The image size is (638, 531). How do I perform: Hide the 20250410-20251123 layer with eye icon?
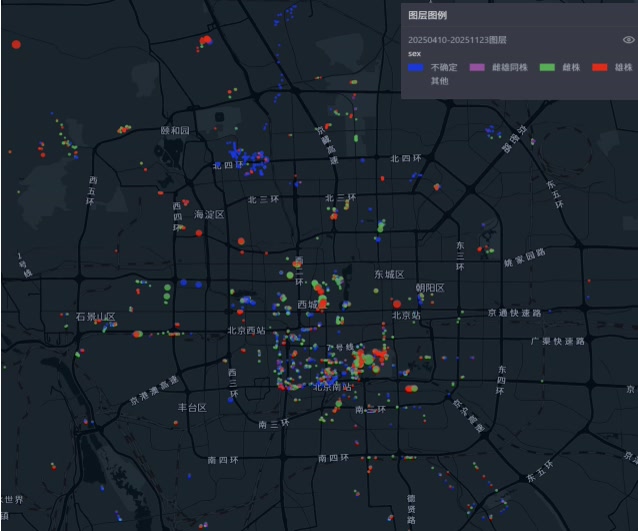pyautogui.click(x=628, y=40)
